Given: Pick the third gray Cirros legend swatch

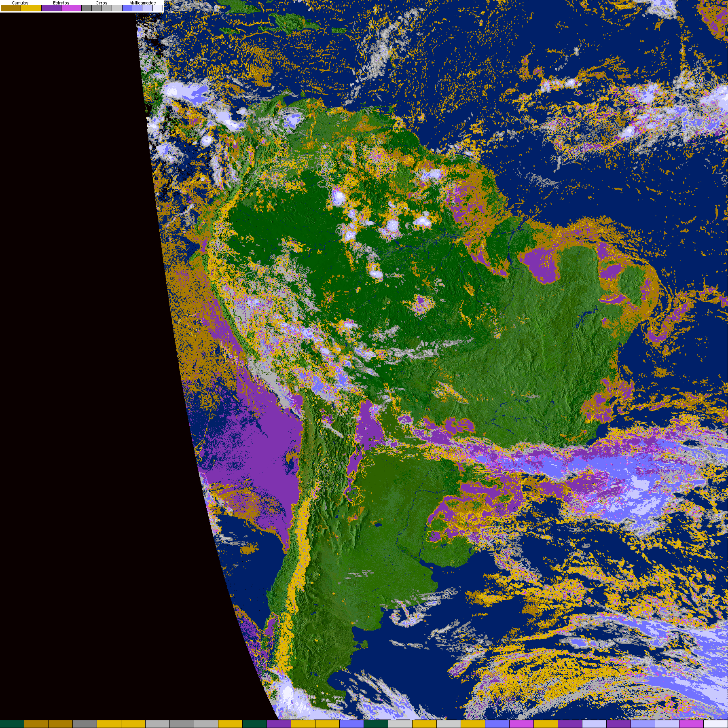Looking at the screenshot, I should point(107,8).
